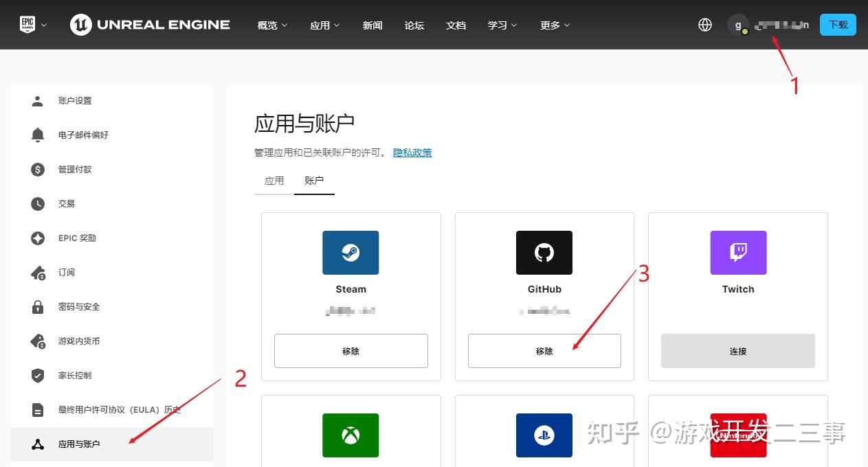Go to the 论坛 page
This screenshot has height=467, width=868.
pyautogui.click(x=414, y=25)
